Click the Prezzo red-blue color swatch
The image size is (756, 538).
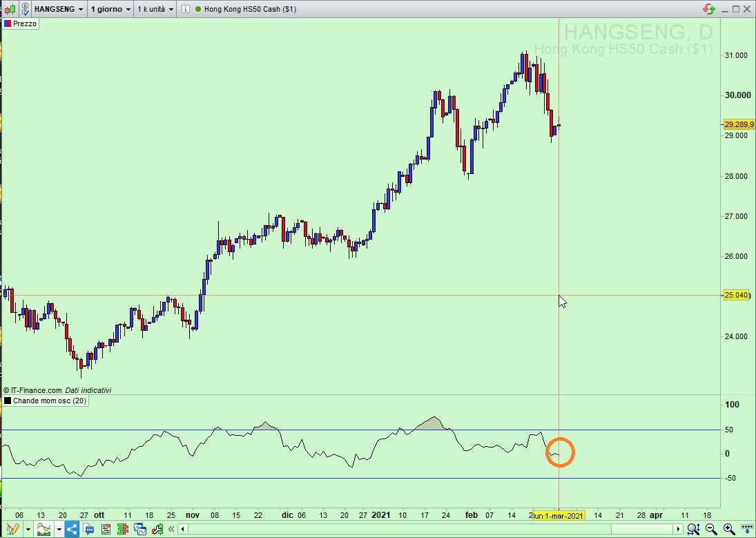[7, 23]
